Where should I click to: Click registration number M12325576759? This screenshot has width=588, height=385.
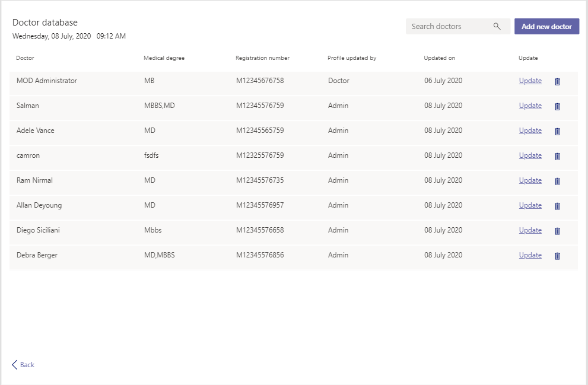tap(260, 155)
